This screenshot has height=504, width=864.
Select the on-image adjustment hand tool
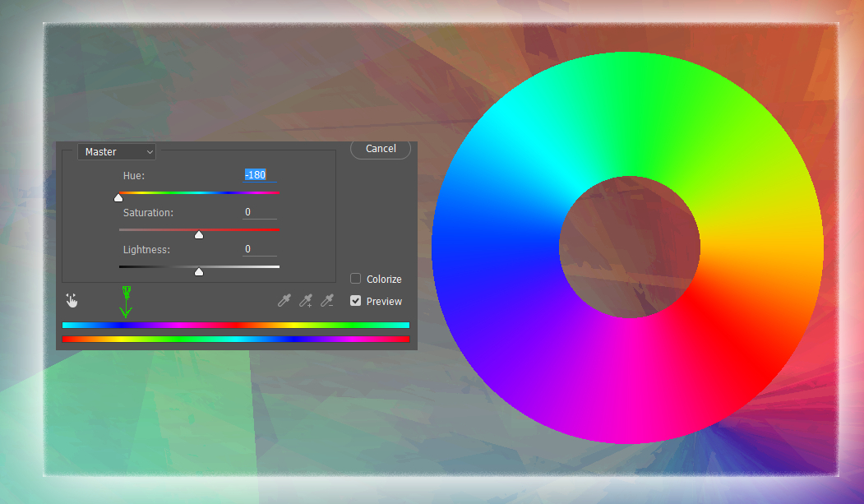click(x=72, y=300)
